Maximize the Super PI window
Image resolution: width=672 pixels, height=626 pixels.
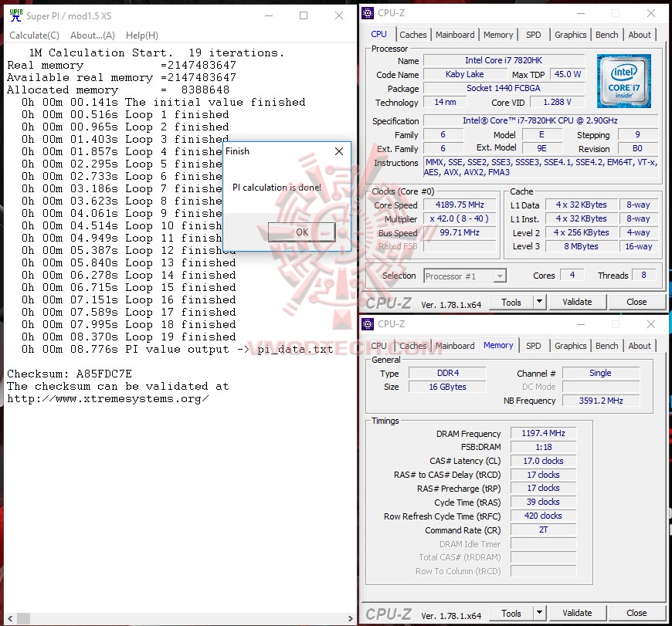(x=304, y=16)
